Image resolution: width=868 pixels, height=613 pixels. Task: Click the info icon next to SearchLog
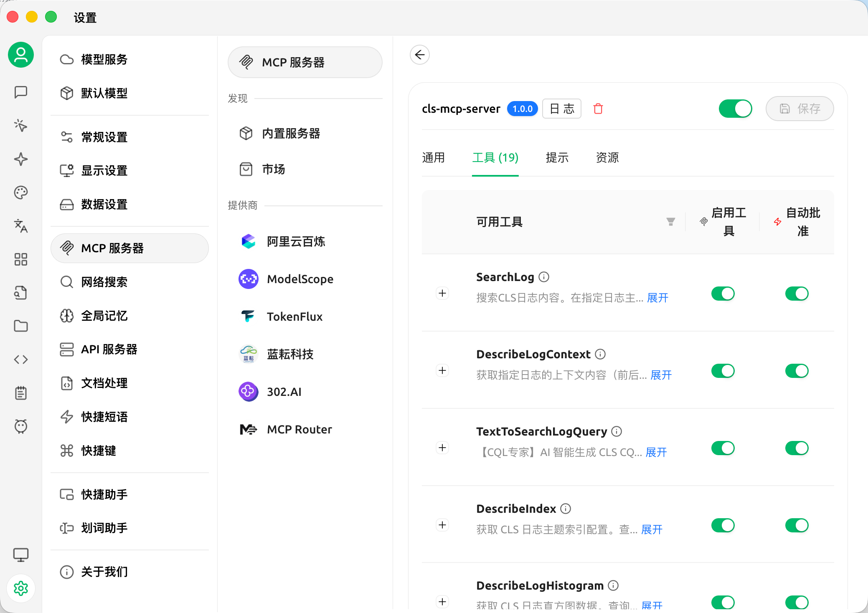tap(544, 277)
